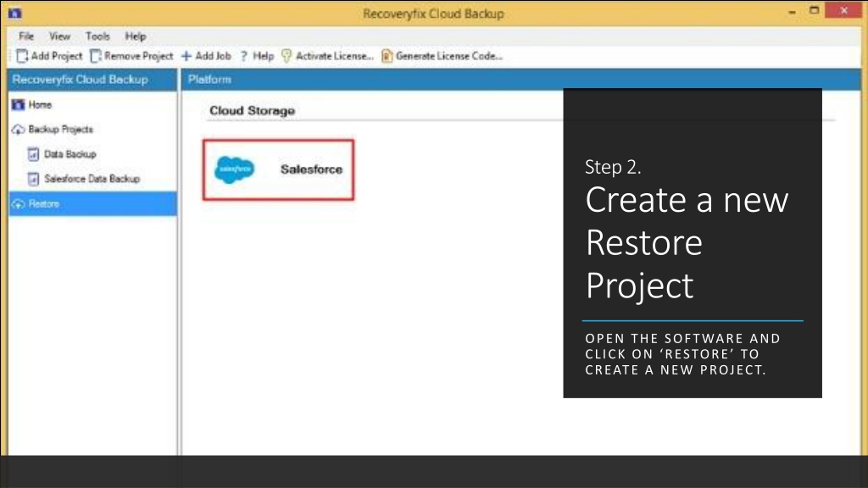Image resolution: width=868 pixels, height=488 pixels.
Task: Select Backup Projects in the sidebar
Action: (61, 130)
